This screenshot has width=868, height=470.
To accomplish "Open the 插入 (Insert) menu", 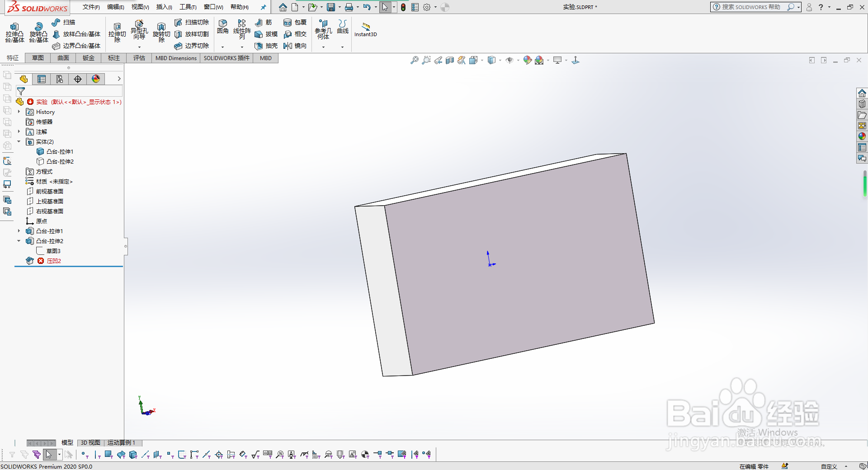I will point(163,7).
